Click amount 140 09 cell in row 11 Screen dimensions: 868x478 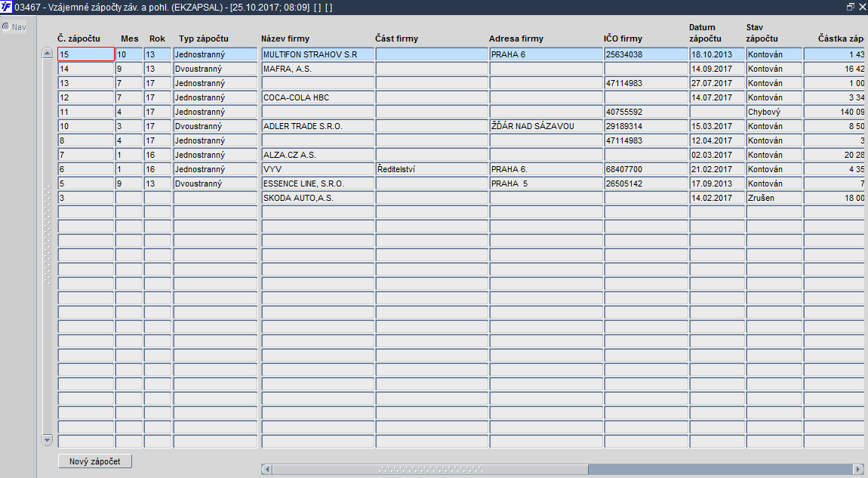coord(834,112)
